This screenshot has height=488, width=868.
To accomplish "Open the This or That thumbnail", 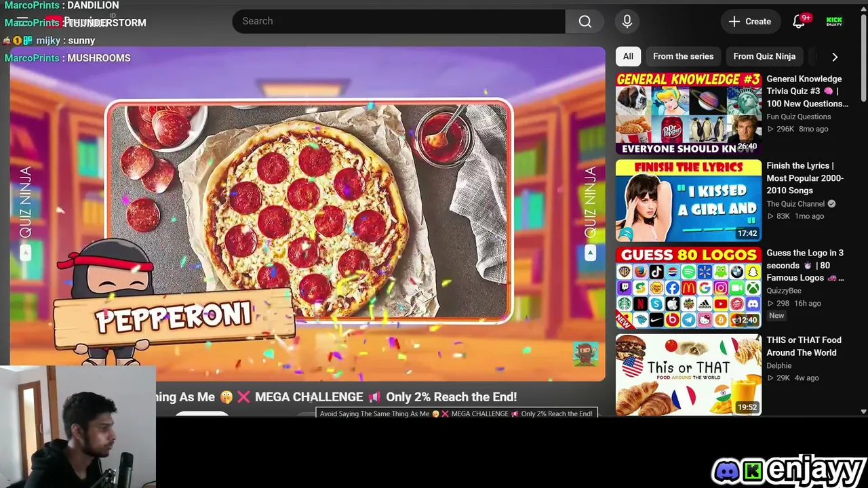I will [x=688, y=375].
